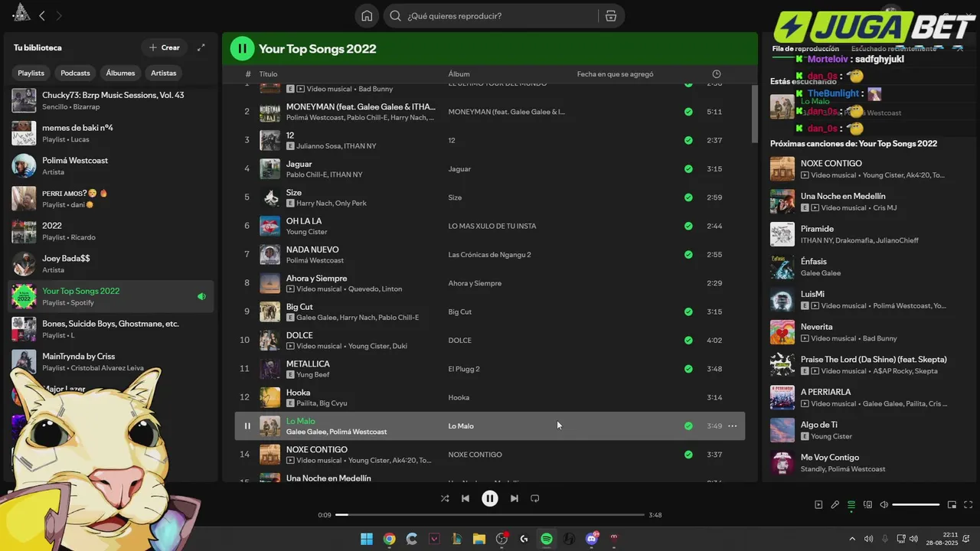
Task: Open more options for Lo Malo row
Action: (733, 426)
